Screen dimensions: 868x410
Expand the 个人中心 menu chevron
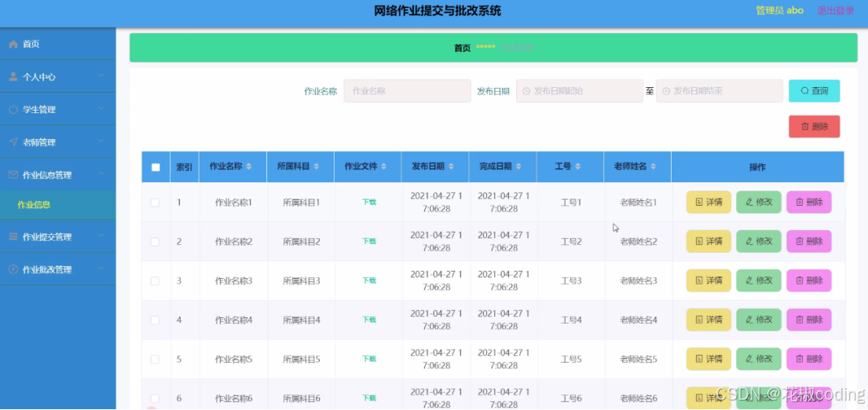[x=101, y=75]
